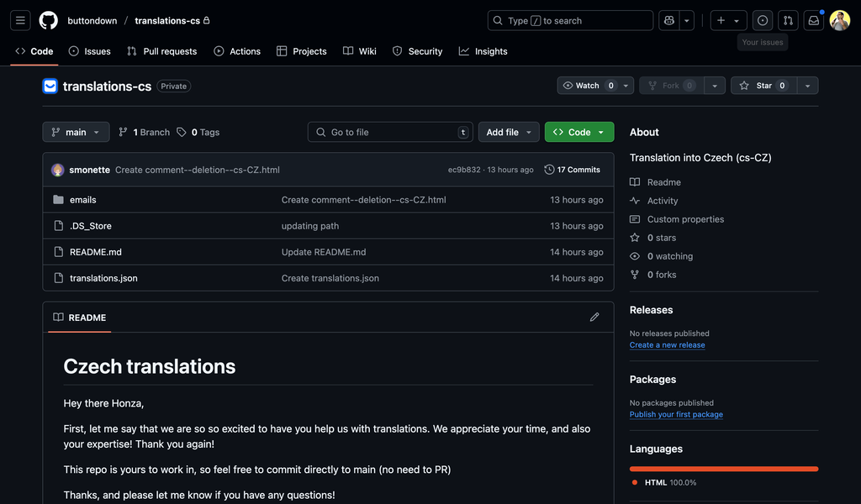
Task: Star the translations-cs repository
Action: pos(763,86)
